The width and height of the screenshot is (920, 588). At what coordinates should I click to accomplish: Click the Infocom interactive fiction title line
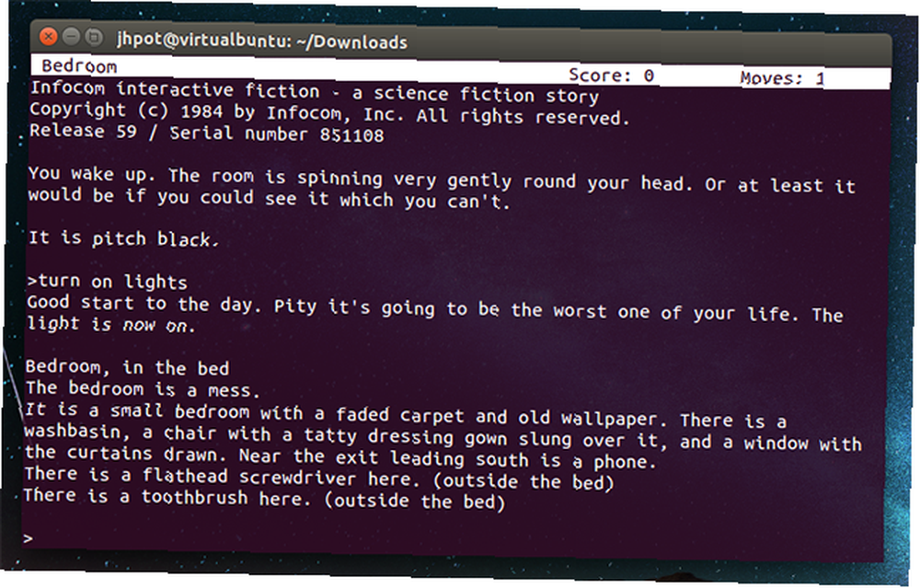[x=315, y=93]
